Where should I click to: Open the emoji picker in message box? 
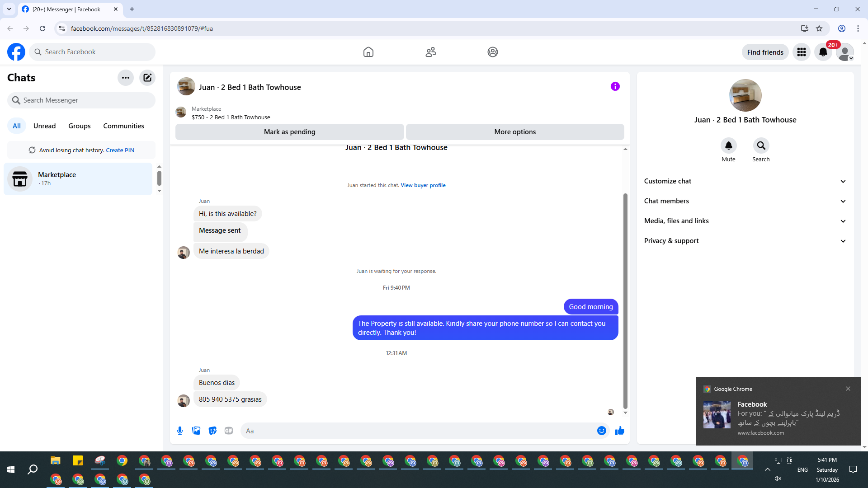(601, 431)
